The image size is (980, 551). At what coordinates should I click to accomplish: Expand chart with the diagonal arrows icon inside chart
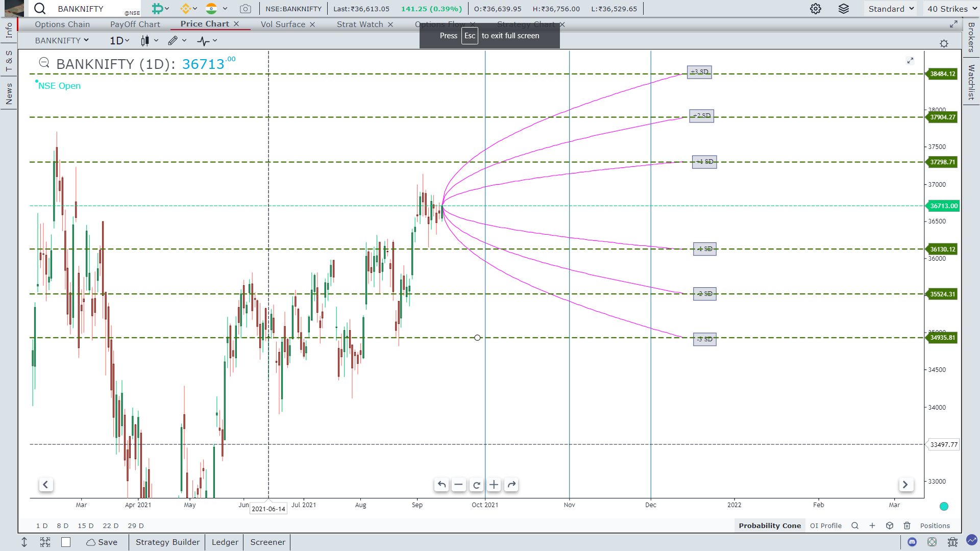(x=910, y=61)
